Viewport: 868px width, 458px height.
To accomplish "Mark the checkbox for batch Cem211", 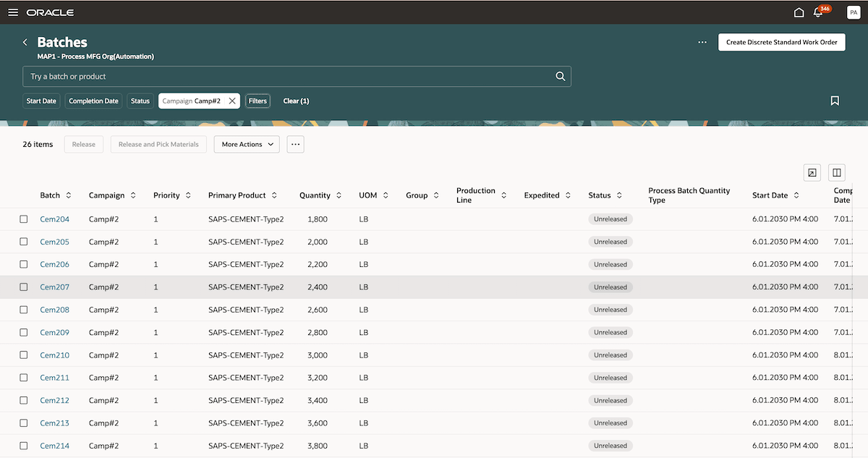I will pos(24,378).
